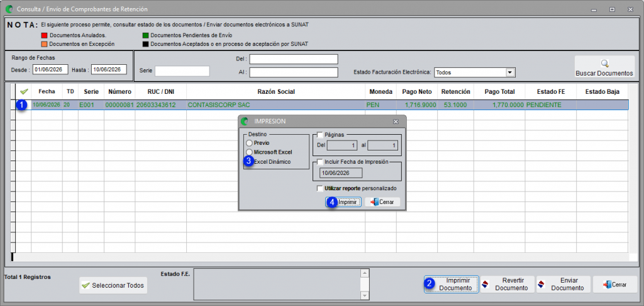Click Imprimir Documento button
The height and width of the screenshot is (306, 644).
pos(452,284)
